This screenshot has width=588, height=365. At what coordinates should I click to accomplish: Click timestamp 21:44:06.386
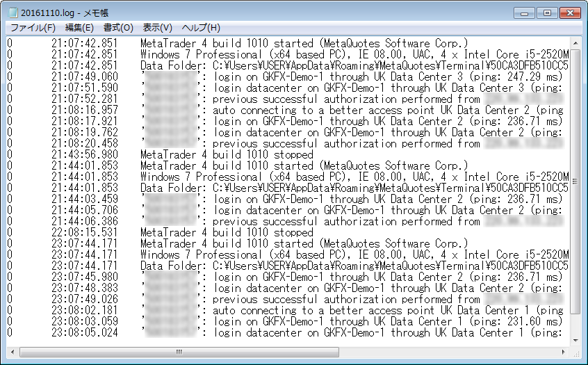point(85,221)
